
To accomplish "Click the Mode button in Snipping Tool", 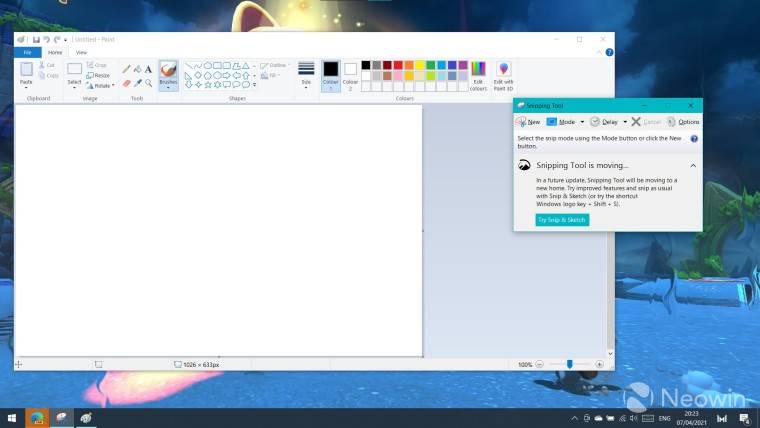I will [561, 122].
